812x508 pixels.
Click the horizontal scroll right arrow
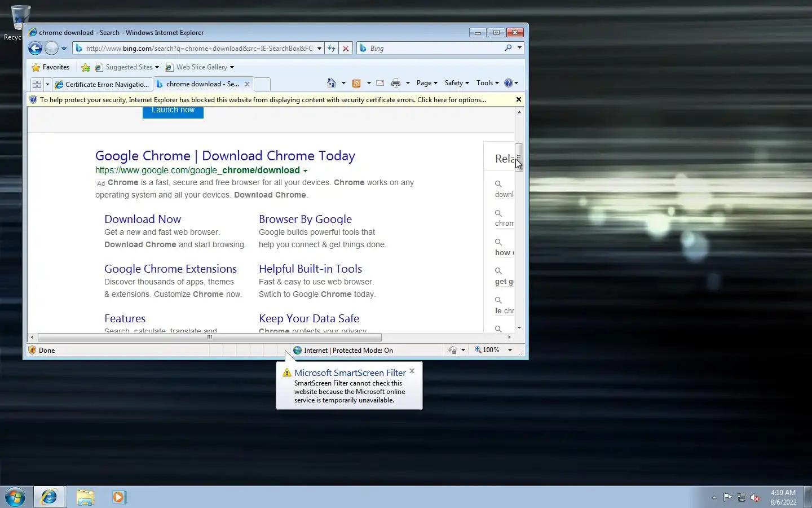coord(509,337)
